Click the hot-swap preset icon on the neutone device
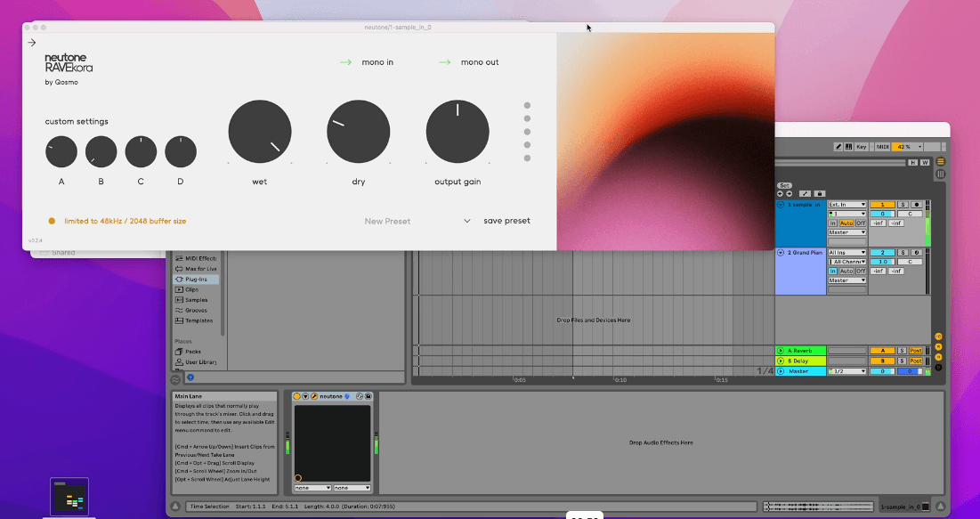Image resolution: width=980 pixels, height=519 pixels. pos(360,396)
